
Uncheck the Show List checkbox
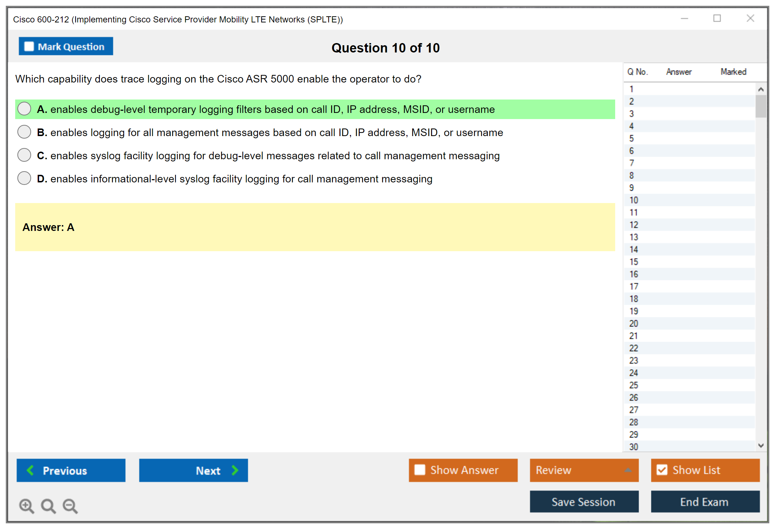pos(662,470)
